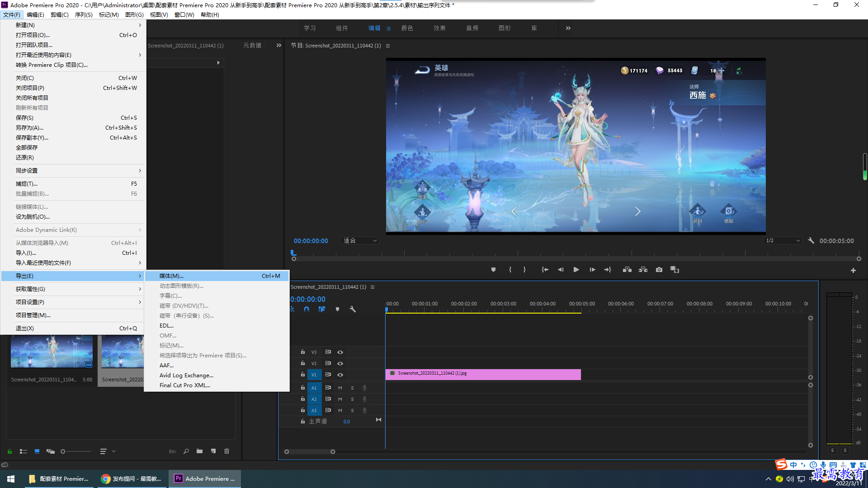Click the Lift icon in program monitor
This screenshot has width=868, height=488.
click(x=627, y=270)
